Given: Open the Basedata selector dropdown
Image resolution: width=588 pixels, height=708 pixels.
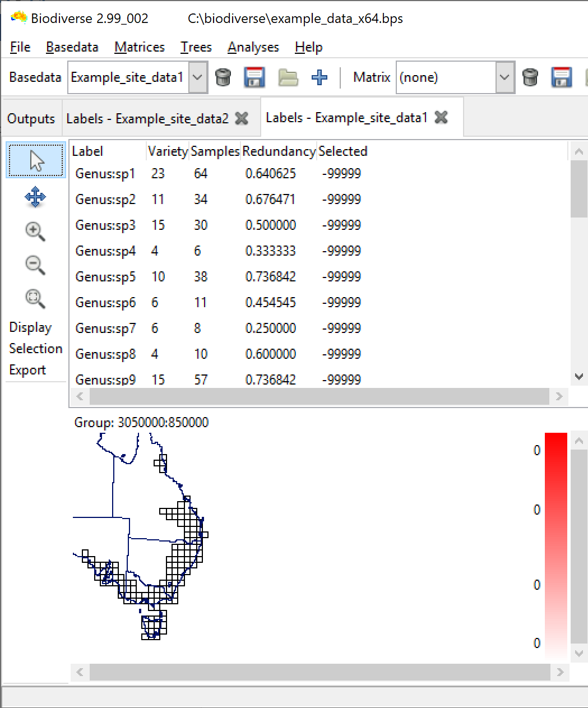Looking at the screenshot, I should [x=197, y=77].
